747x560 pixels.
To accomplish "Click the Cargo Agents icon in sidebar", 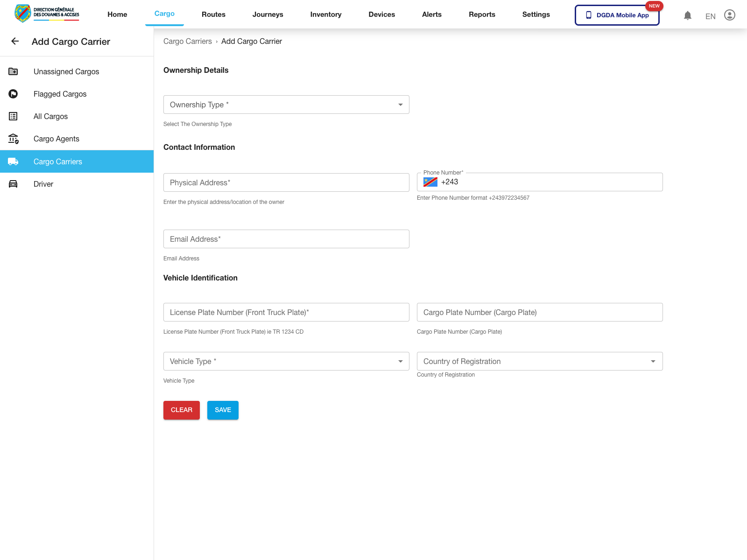I will pyautogui.click(x=13, y=139).
